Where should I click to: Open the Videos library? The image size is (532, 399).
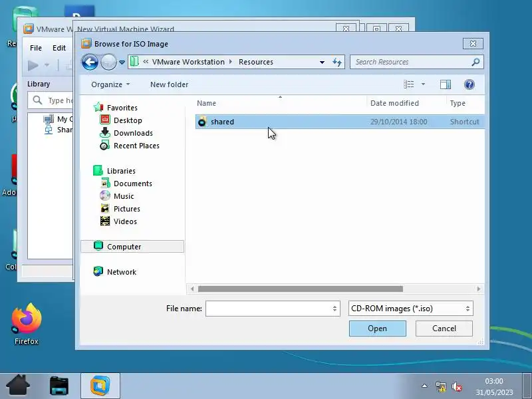pos(125,221)
